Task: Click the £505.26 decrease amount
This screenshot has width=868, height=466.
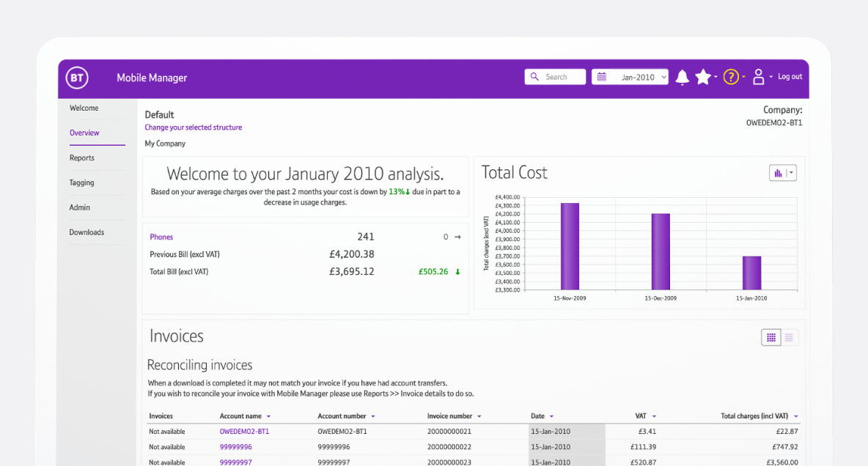Action: pos(433,272)
